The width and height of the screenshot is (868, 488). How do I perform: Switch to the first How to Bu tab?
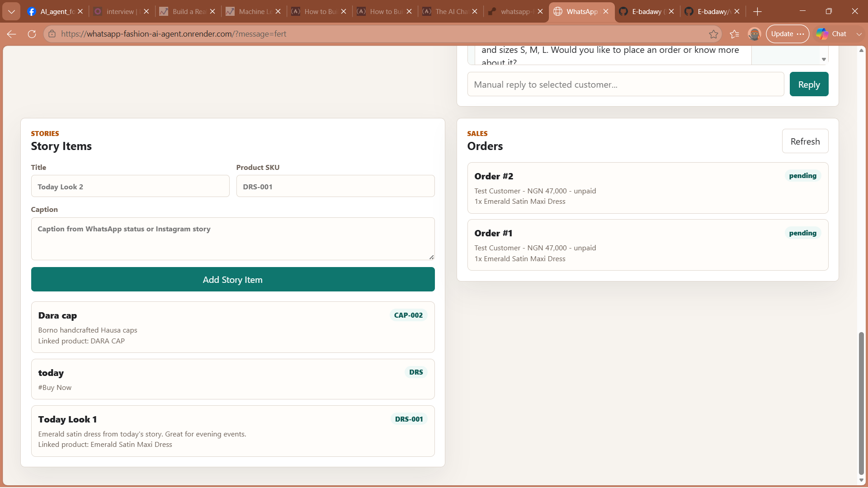coord(314,11)
